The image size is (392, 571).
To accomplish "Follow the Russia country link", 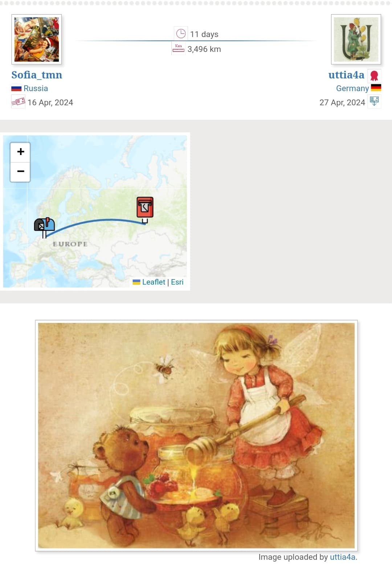I will click(36, 88).
